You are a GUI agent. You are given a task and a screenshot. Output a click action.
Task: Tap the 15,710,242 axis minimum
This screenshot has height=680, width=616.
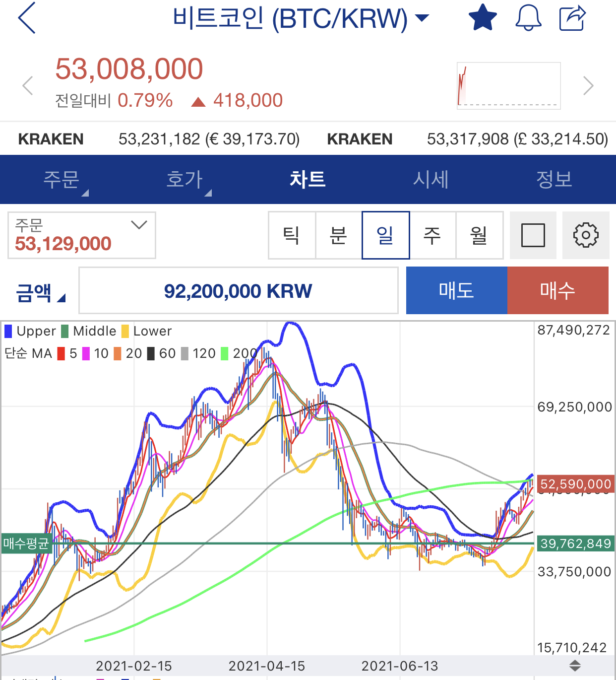pyautogui.click(x=572, y=648)
